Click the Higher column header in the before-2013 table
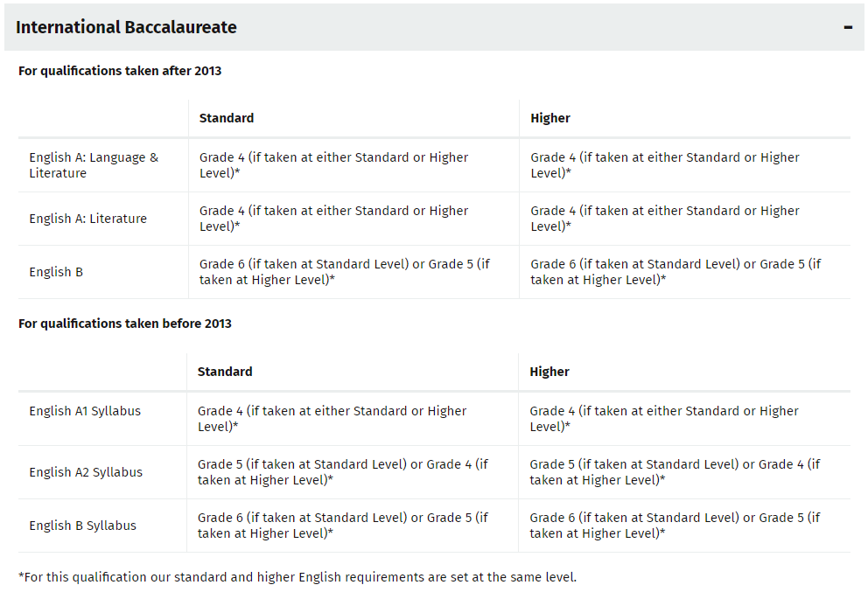The width and height of the screenshot is (868, 599). pyautogui.click(x=549, y=372)
